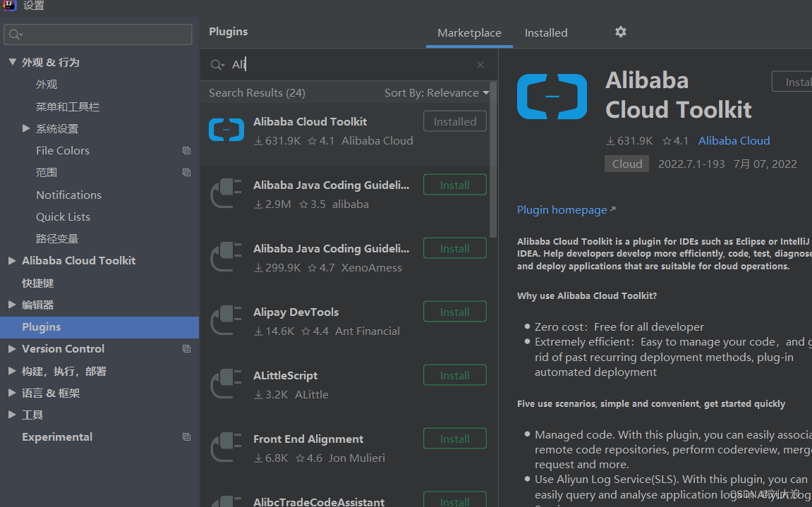Install the ALittleScript plugin
This screenshot has width=812, height=507.
(x=455, y=375)
